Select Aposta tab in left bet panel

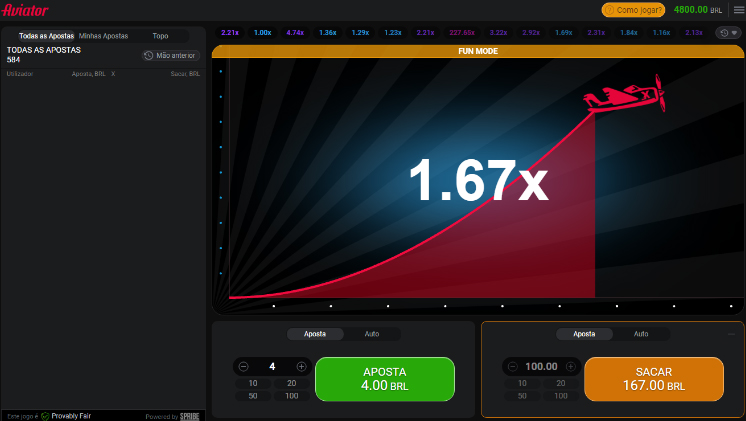[x=315, y=334]
